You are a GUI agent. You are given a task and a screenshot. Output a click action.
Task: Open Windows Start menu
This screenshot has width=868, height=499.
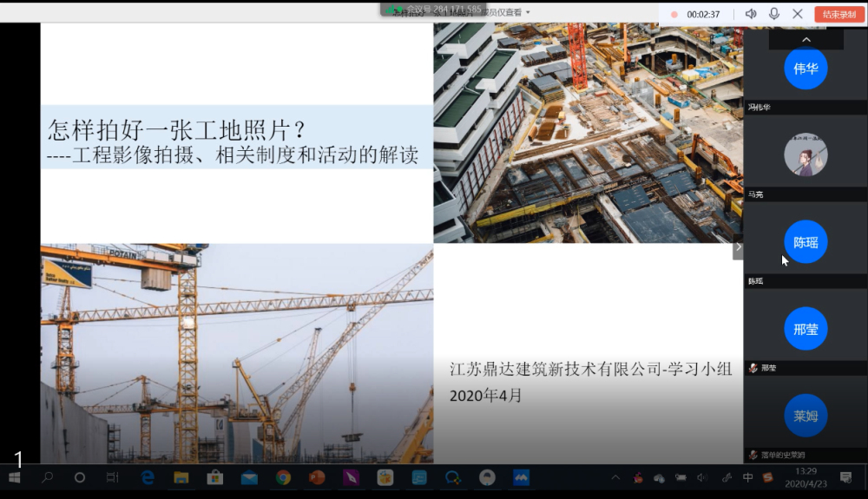click(x=15, y=477)
